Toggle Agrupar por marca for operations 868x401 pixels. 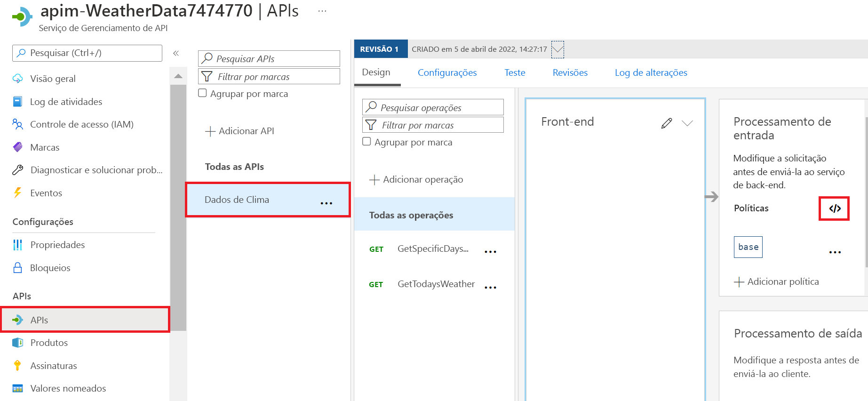[366, 142]
